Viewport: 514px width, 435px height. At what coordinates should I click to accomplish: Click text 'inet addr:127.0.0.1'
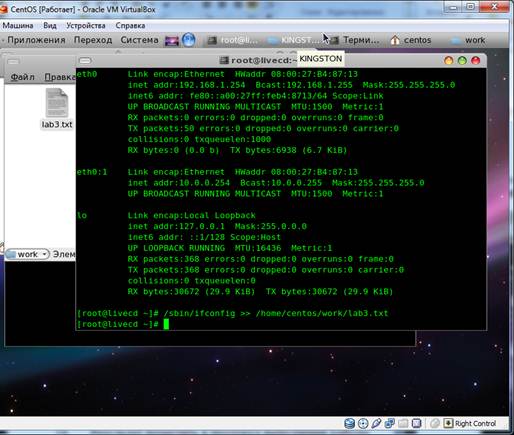pos(176,226)
